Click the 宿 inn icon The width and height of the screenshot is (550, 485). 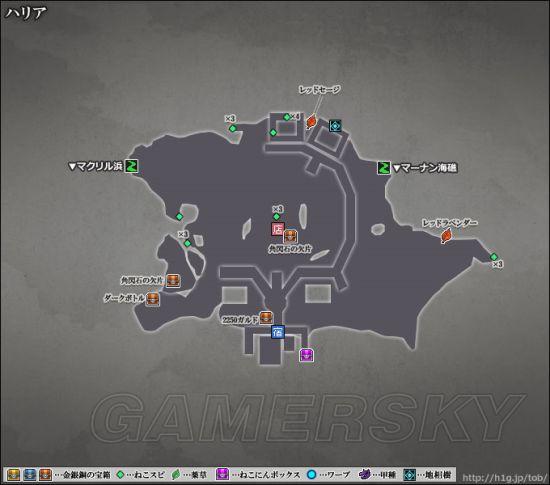278,332
